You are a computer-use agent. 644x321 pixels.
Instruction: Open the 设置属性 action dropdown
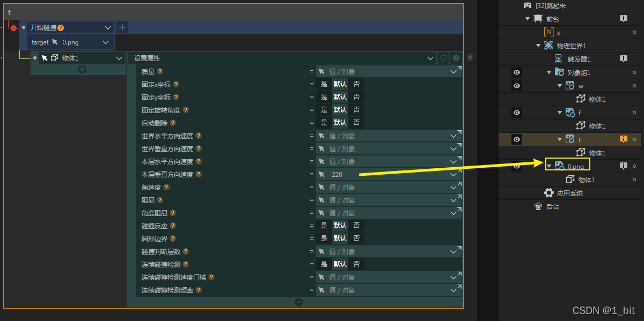click(x=430, y=58)
